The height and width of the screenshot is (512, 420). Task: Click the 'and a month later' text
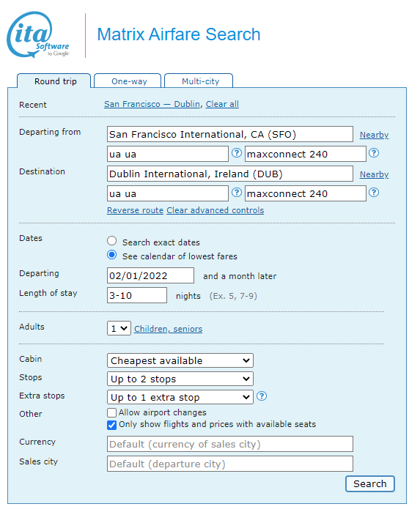(x=240, y=276)
